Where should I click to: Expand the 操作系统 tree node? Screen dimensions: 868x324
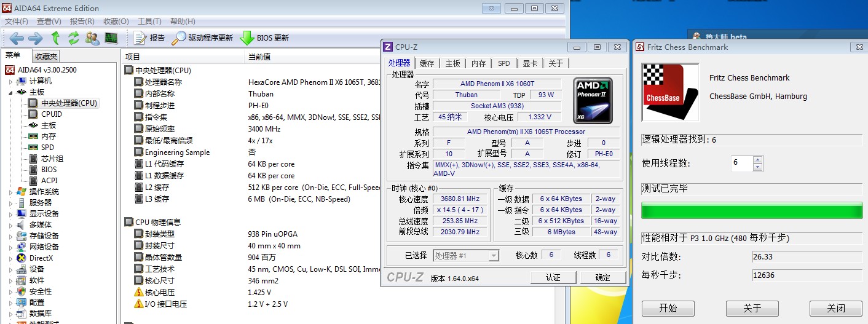10,192
